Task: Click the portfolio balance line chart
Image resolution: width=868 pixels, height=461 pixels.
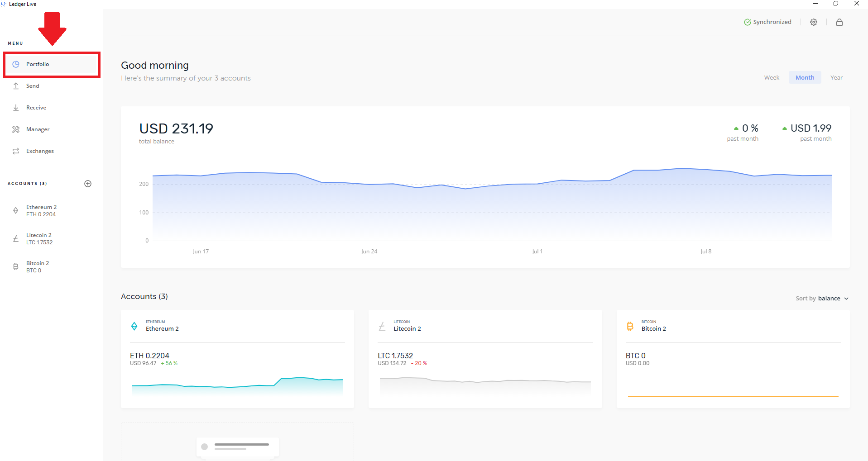Action: 492,204
